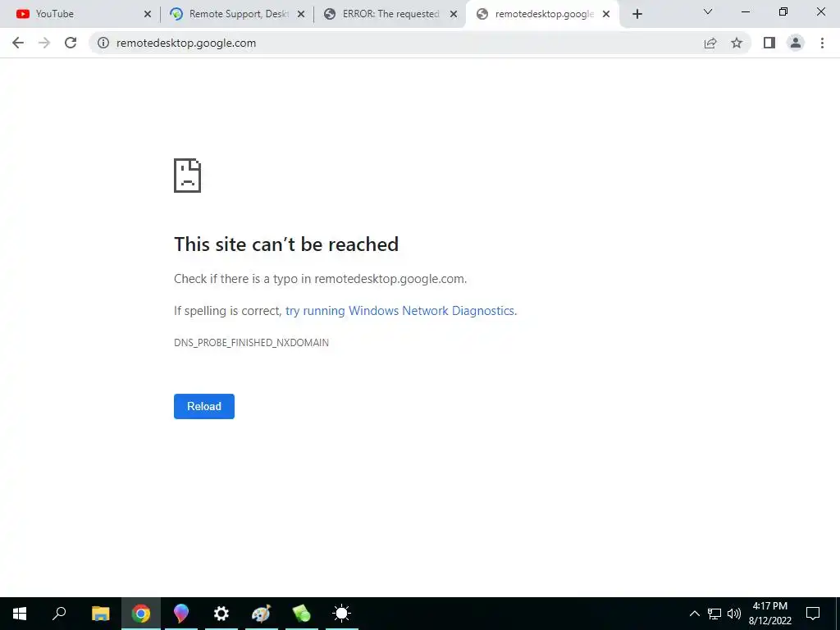This screenshot has height=630, width=840.
Task: Click the site information icon in address bar
Action: point(103,43)
